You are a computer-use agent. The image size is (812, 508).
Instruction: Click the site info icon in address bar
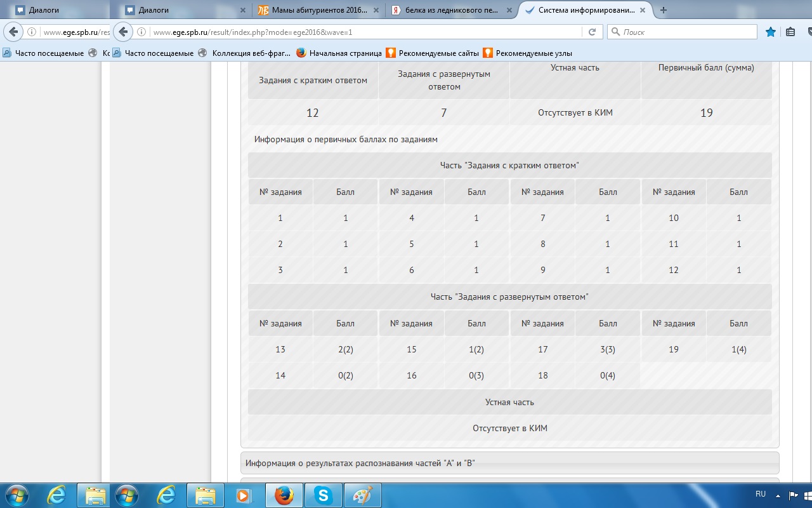point(142,32)
